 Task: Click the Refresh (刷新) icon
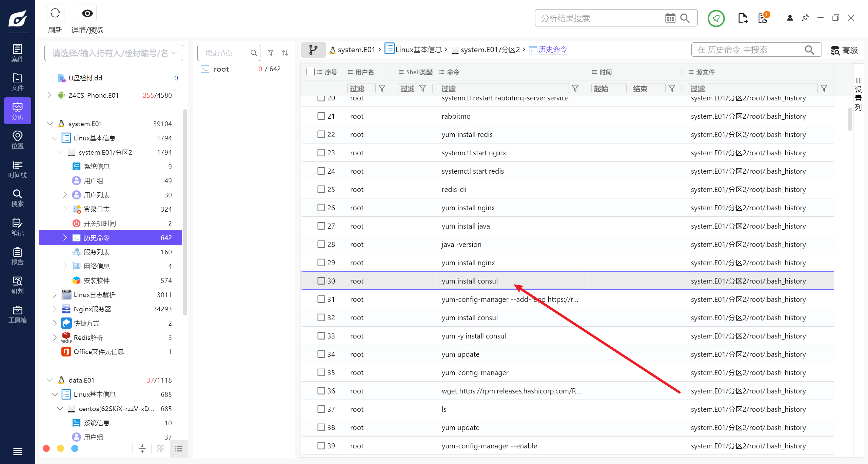[x=55, y=14]
